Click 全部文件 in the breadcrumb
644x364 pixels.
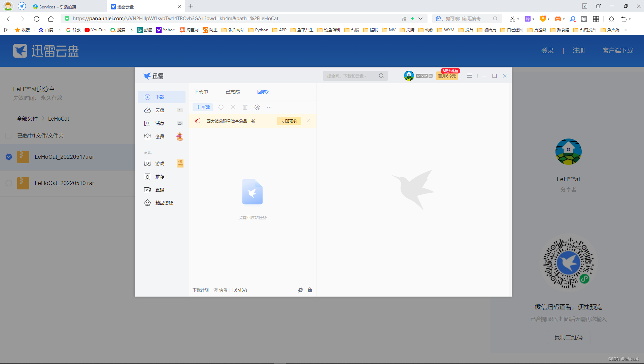coord(27,119)
